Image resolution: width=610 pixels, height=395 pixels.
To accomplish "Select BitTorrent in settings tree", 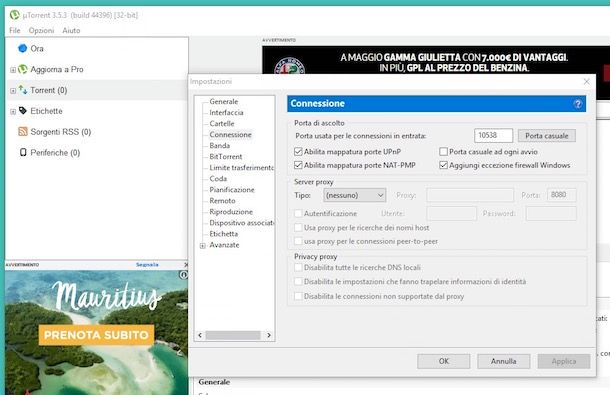I will (x=226, y=156).
